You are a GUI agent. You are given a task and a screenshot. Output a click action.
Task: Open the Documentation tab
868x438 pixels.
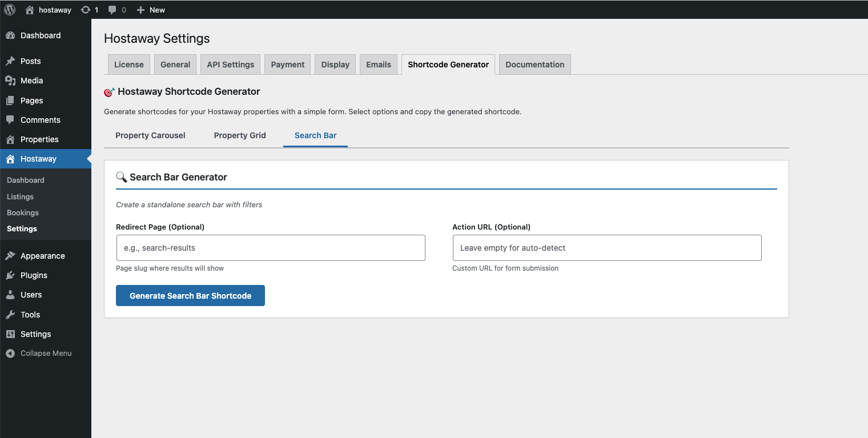(535, 64)
